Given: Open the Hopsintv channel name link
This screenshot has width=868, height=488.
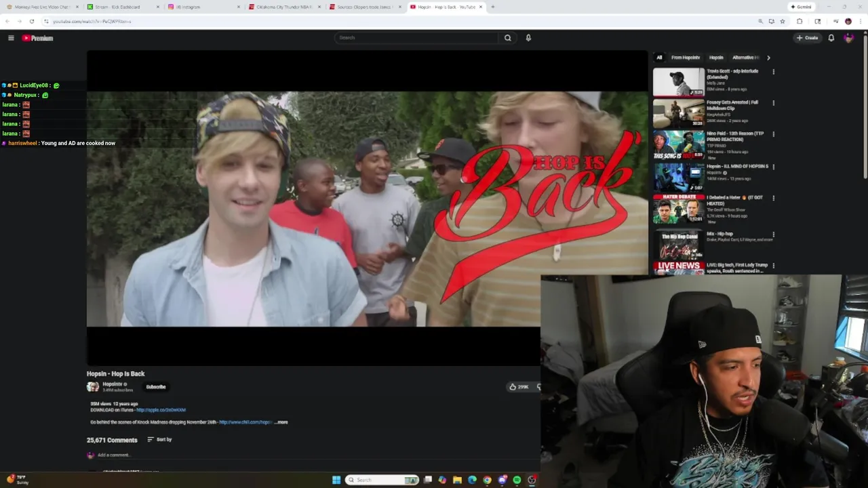Looking at the screenshot, I should (x=113, y=384).
